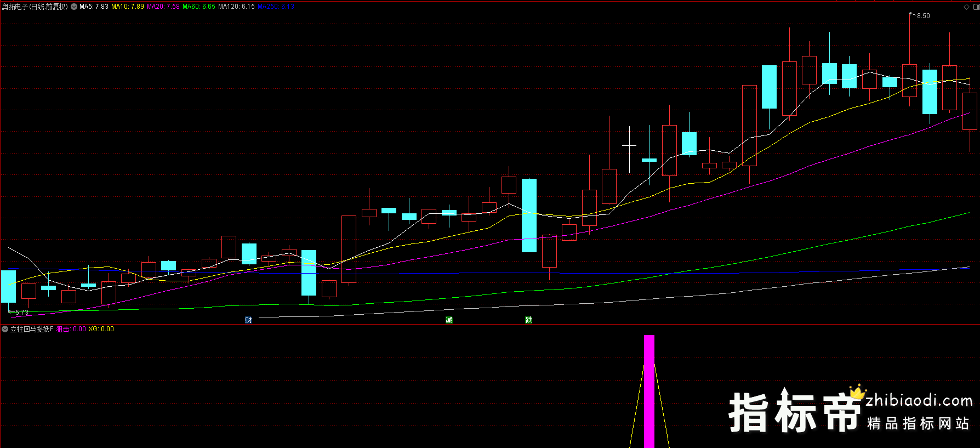Click the 立柱回马捉妖F indicator name
This screenshot has height=448, width=980.
point(32,329)
